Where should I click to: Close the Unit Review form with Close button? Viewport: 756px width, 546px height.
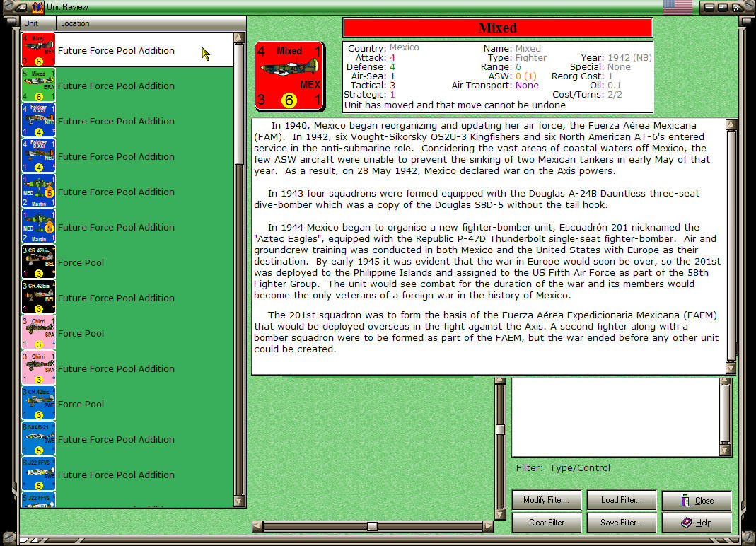(696, 501)
